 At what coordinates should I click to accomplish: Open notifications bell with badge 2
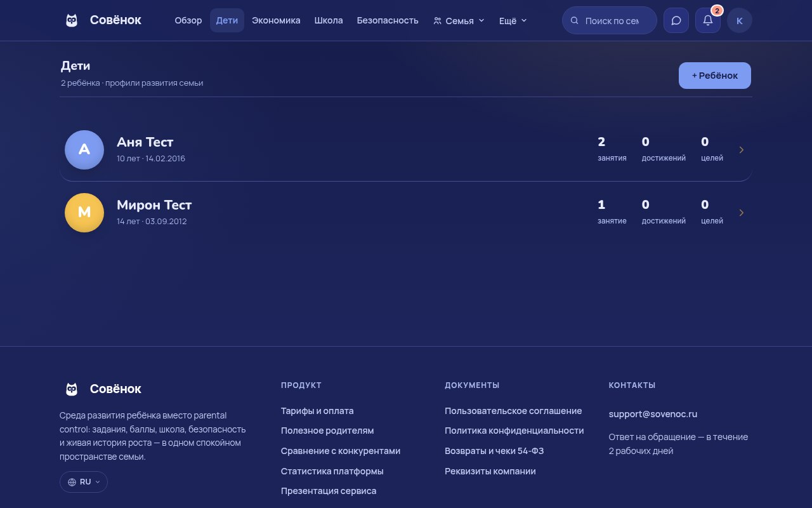click(708, 20)
